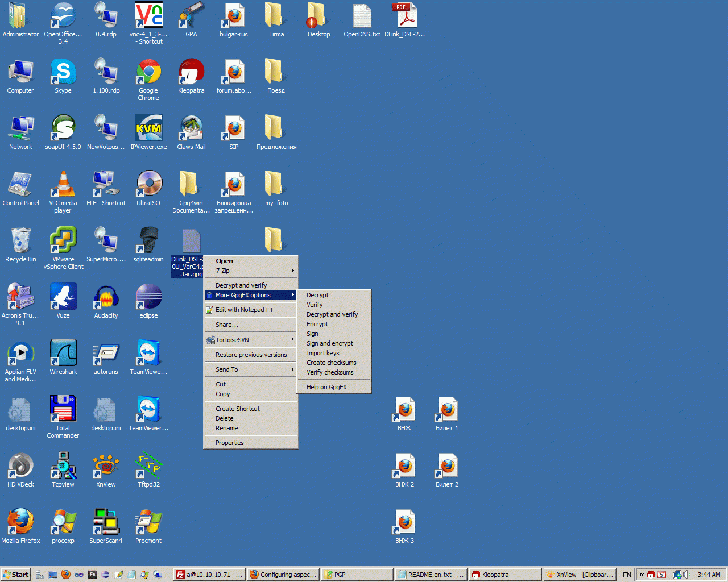Select the OpenDNS.txt file icon
Image resolution: width=728 pixels, height=582 pixels.
[362, 20]
